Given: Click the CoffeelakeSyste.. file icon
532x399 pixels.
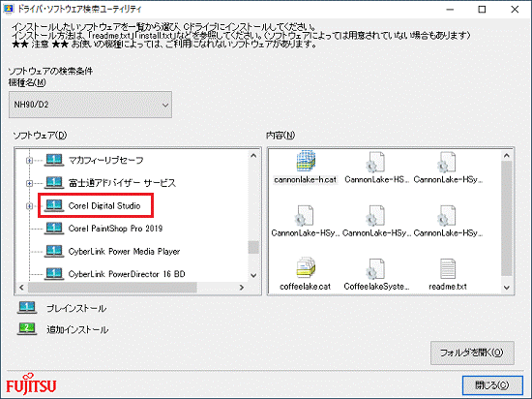Looking at the screenshot, I should click(375, 268).
